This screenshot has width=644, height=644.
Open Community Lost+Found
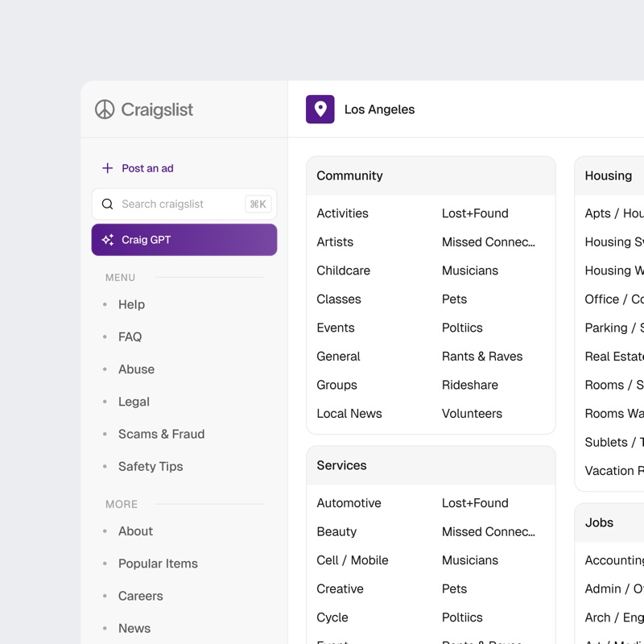click(475, 213)
